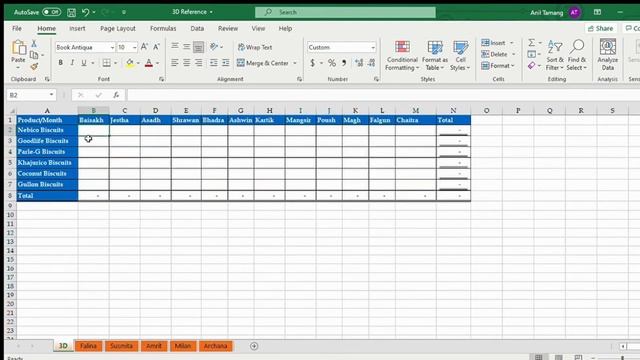Click the AutoSum sigma icon

[x=531, y=43]
